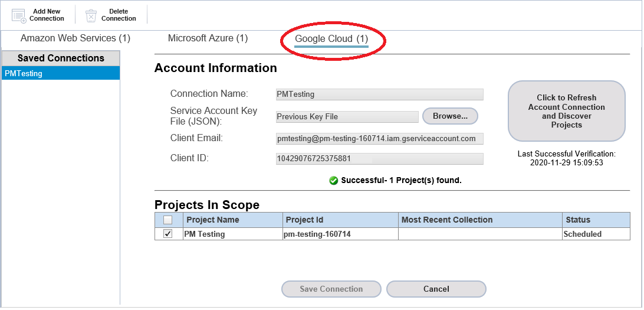Refresh account connection and discover projects
Image resolution: width=644 pixels, height=310 pixels.
pos(566,111)
